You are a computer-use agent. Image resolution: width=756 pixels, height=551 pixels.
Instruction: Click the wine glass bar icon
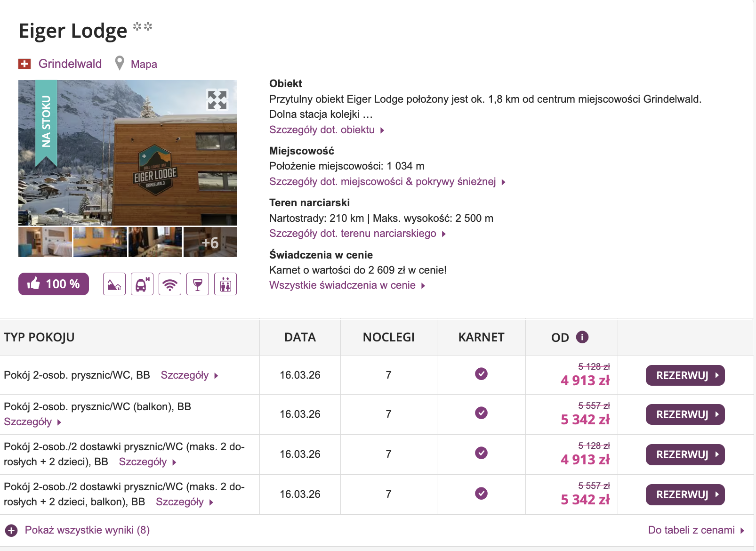click(198, 284)
